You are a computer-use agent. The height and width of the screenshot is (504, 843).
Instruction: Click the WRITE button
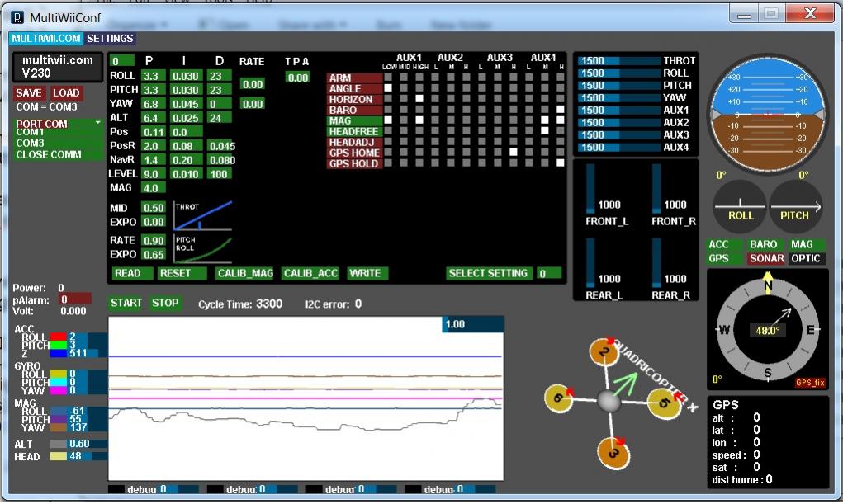(x=365, y=273)
